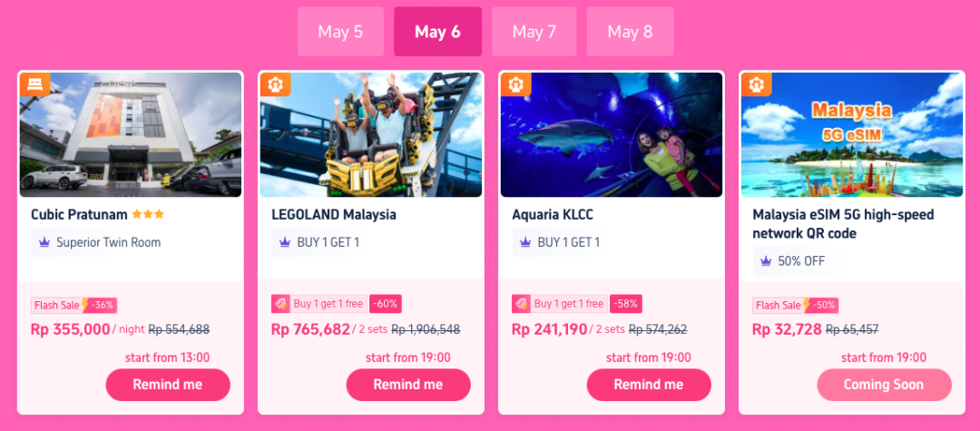Open the Malaysia eSIM 5G high-speed network title
Screen dimensions: 980x431
843,223
